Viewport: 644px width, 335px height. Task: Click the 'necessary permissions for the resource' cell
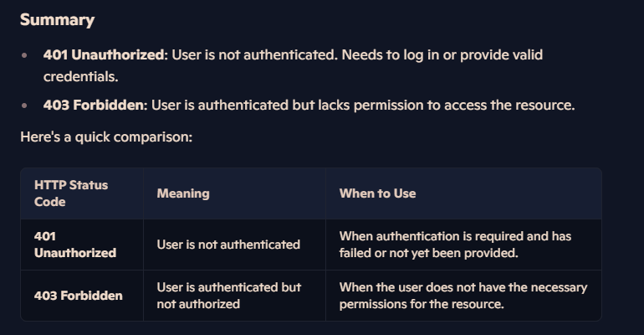click(463, 296)
